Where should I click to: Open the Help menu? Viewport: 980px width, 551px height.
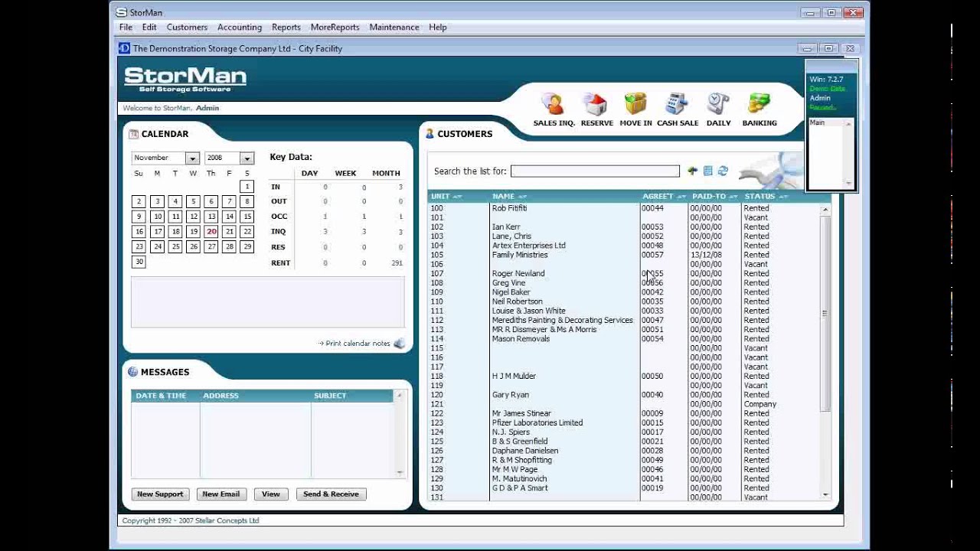(x=438, y=27)
